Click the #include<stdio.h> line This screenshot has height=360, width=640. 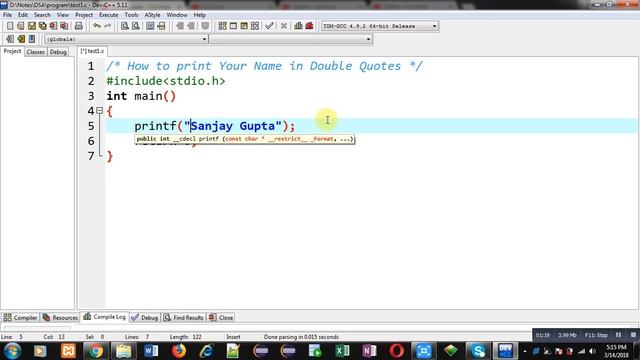point(166,81)
